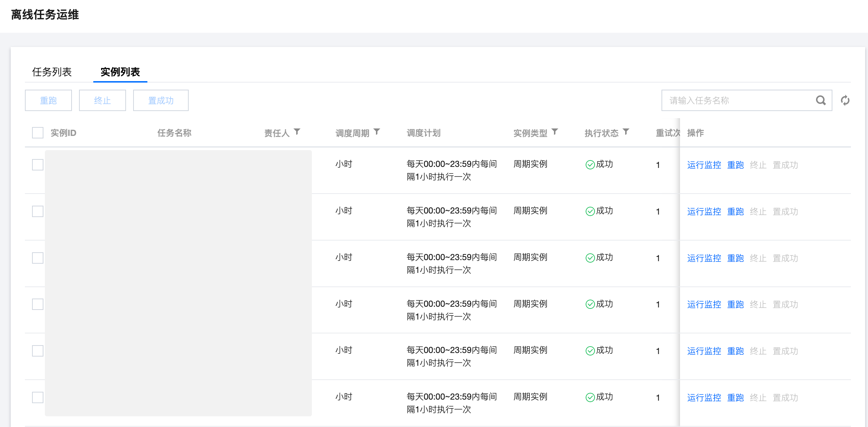This screenshot has height=427, width=868.
Task: Check the first row's checkbox
Action: [38, 165]
